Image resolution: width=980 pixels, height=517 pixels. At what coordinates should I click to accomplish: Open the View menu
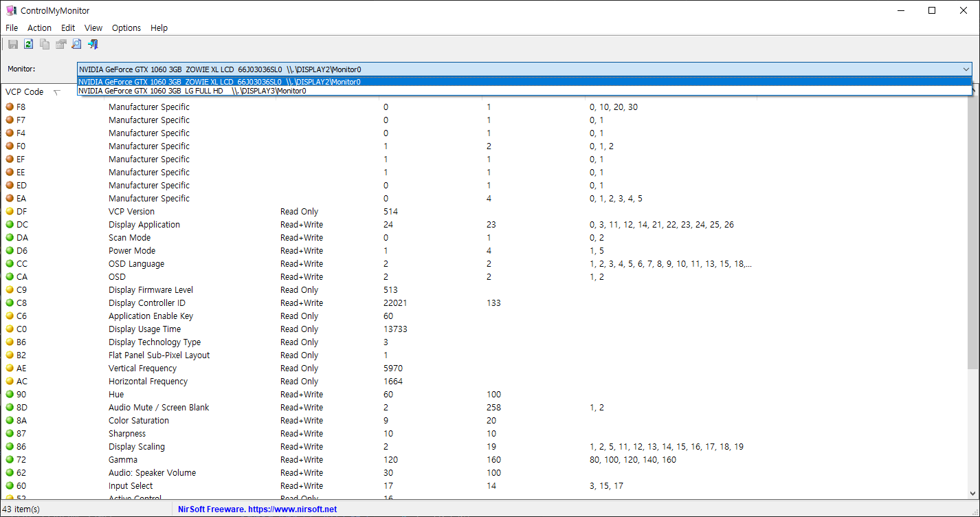click(x=93, y=28)
